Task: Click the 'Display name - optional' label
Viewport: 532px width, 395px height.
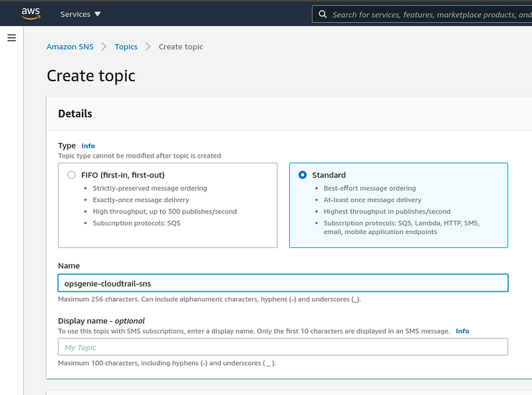Action: (x=101, y=321)
